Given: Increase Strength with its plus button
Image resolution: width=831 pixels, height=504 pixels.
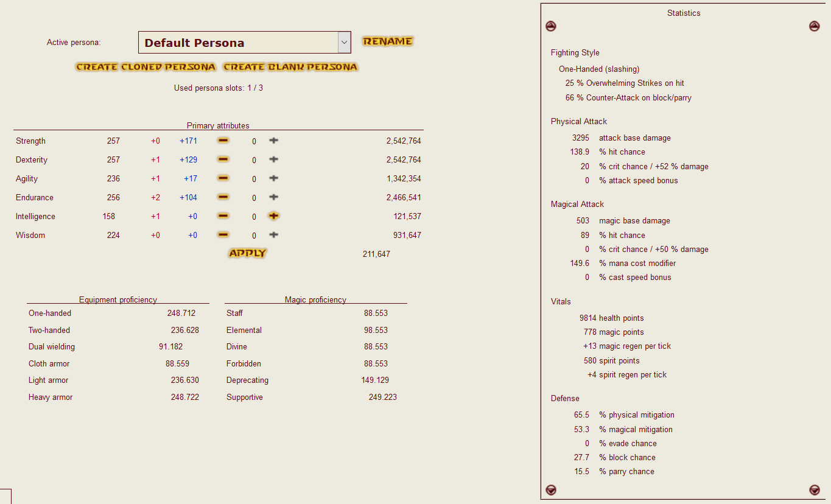Looking at the screenshot, I should pyautogui.click(x=274, y=141).
